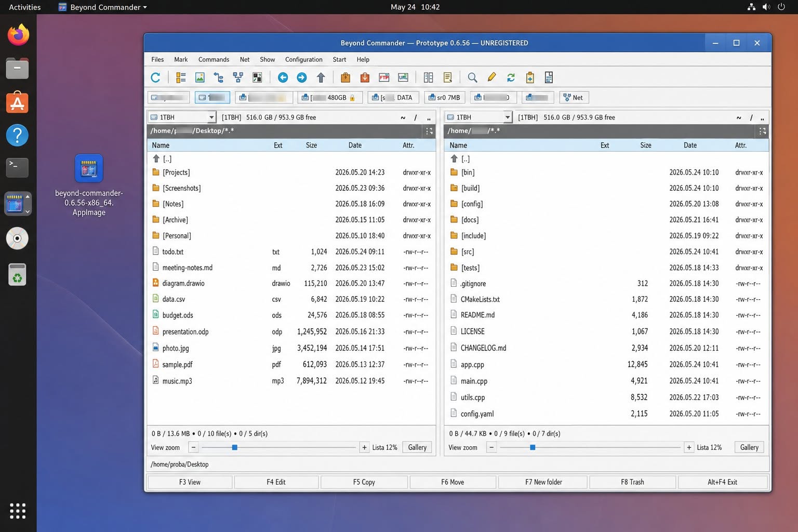This screenshot has width=798, height=532.
Task: Open the Show menu
Action: pyautogui.click(x=268, y=60)
